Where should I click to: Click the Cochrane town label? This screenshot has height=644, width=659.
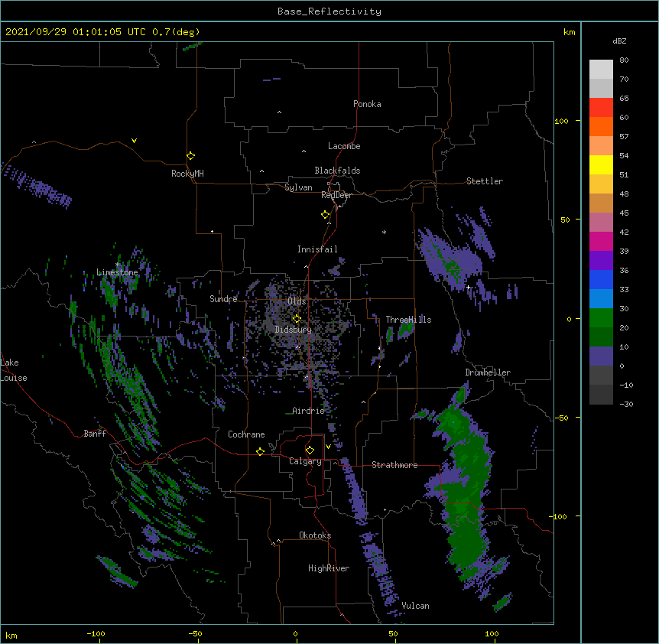(x=246, y=434)
